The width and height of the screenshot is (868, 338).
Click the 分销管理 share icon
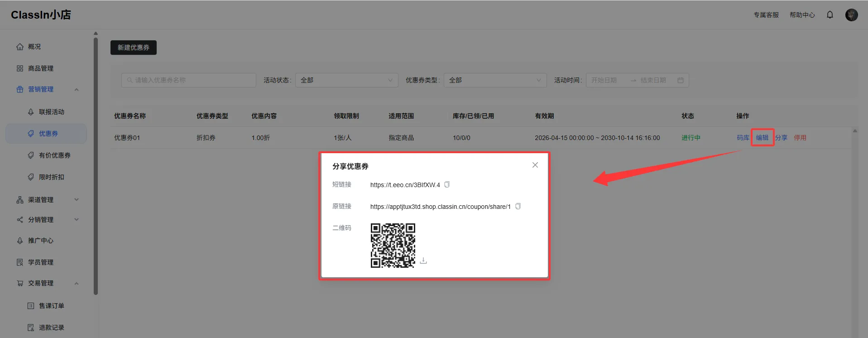click(x=20, y=220)
